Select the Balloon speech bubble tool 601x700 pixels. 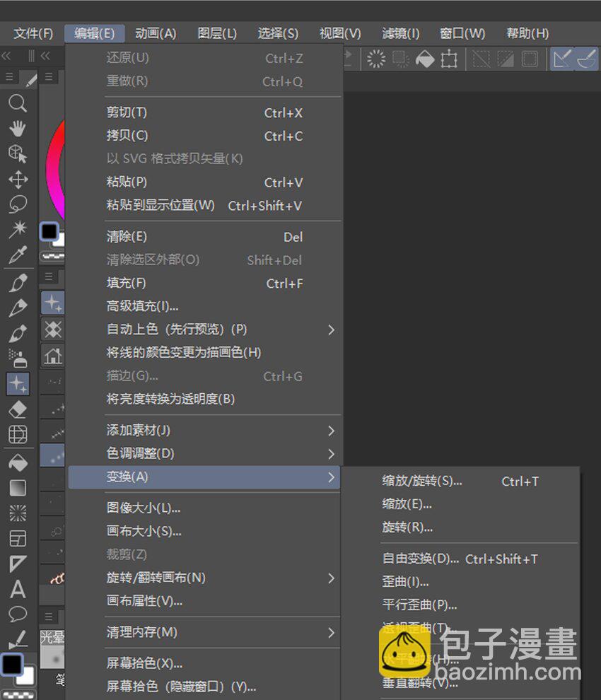pos(18,613)
